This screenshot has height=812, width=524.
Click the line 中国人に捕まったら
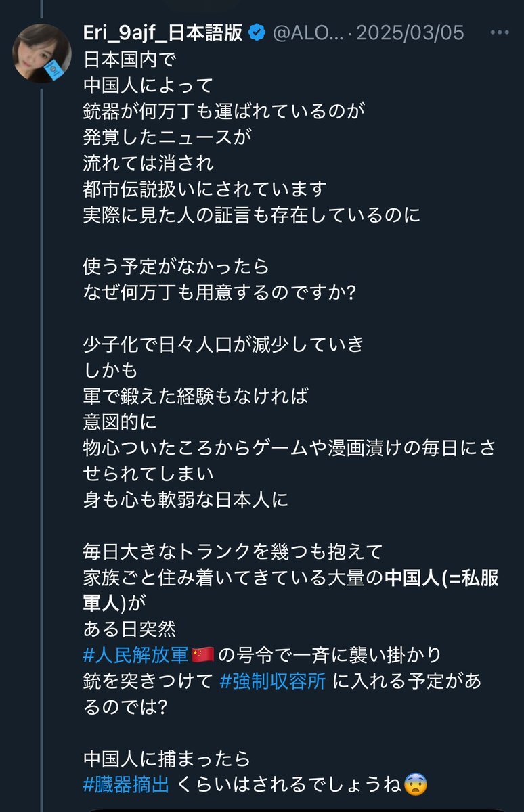point(167,759)
